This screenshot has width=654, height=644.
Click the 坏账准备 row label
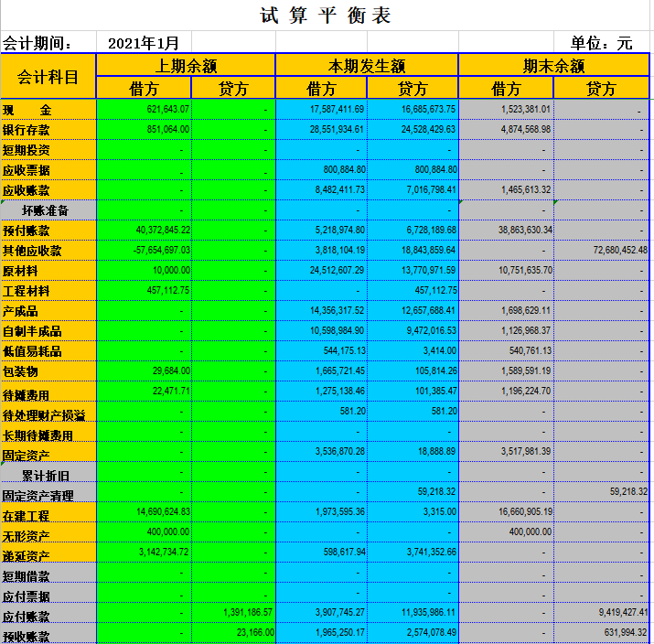(x=48, y=210)
